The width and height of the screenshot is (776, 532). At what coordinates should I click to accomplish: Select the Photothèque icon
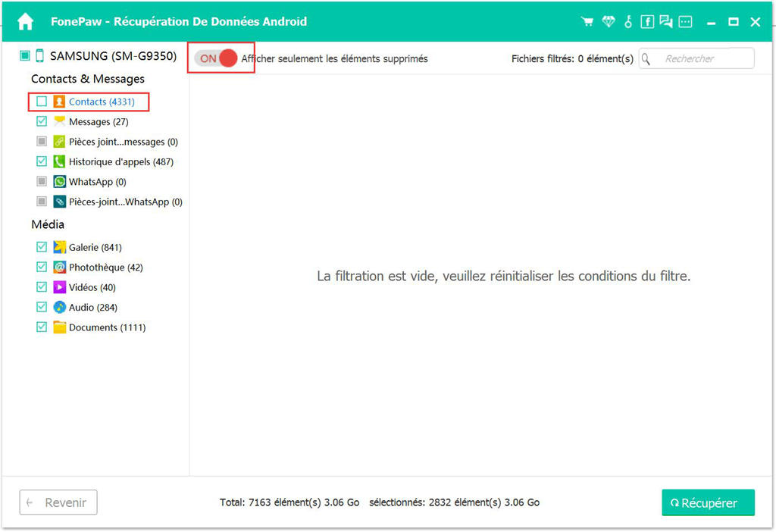click(59, 268)
